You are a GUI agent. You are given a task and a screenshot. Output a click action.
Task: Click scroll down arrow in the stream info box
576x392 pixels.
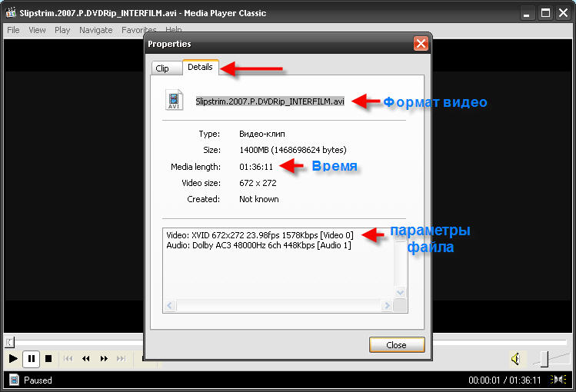point(400,293)
